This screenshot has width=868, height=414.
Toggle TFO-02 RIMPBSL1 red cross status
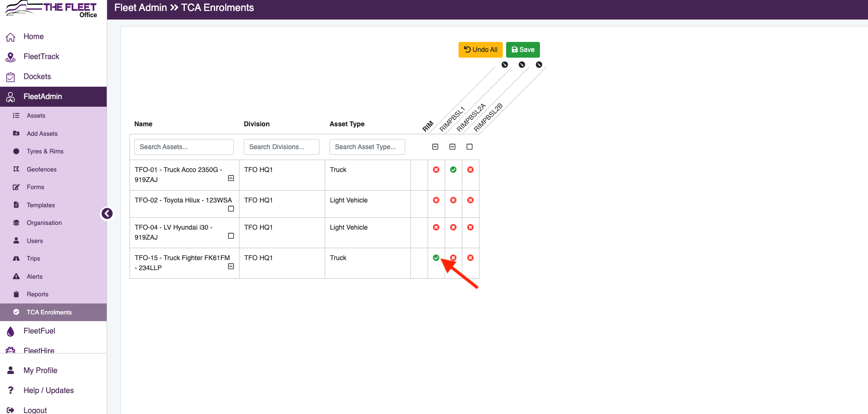coord(436,200)
